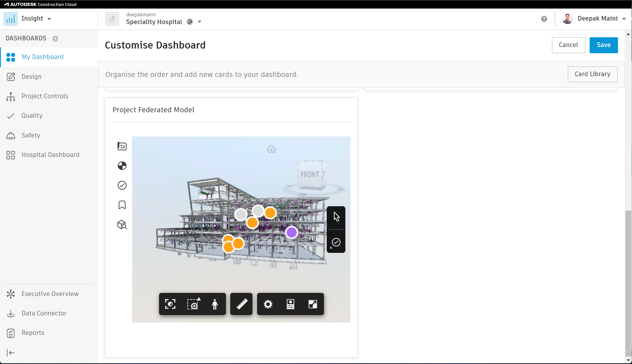Image resolution: width=632 pixels, height=364 pixels.
Task: Click the Cancel button
Action: [568, 45]
